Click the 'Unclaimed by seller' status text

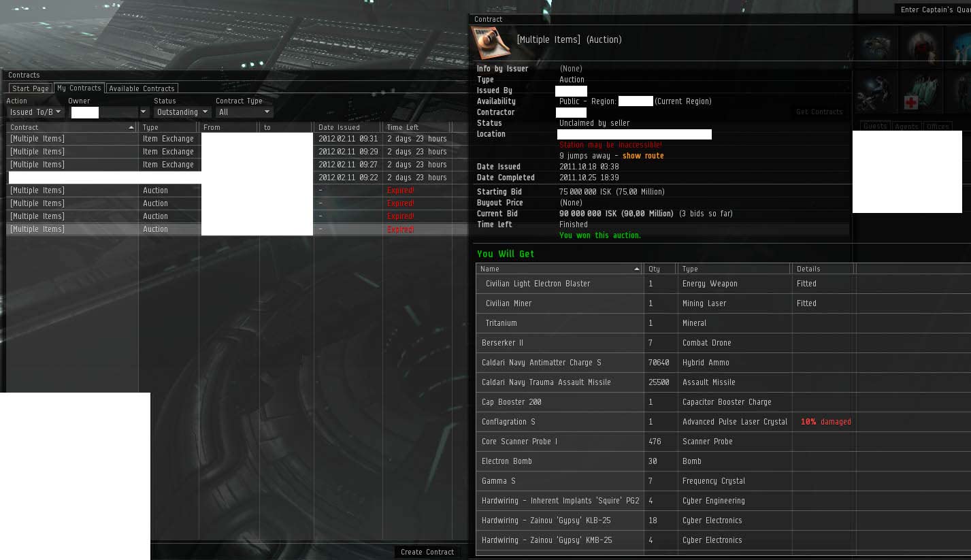[x=595, y=123]
